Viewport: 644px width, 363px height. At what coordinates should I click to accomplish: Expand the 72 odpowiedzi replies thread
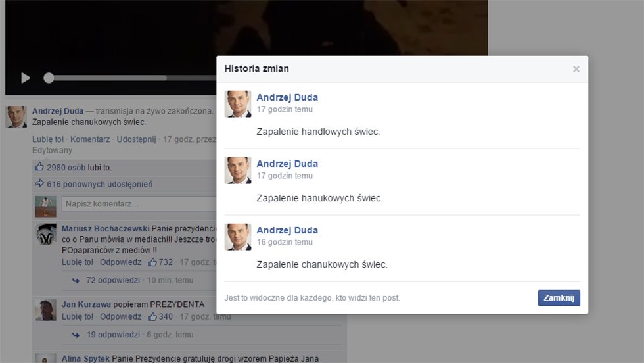pyautogui.click(x=113, y=280)
